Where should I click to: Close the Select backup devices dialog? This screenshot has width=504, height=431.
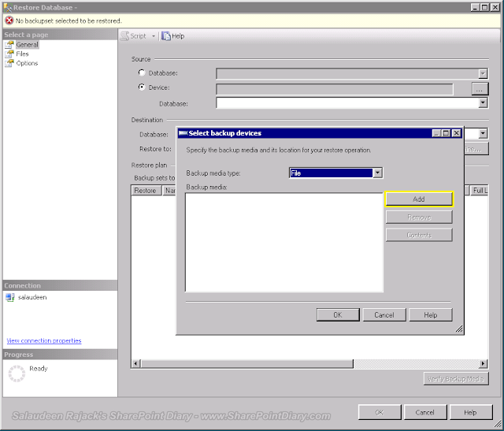pyautogui.click(x=457, y=133)
